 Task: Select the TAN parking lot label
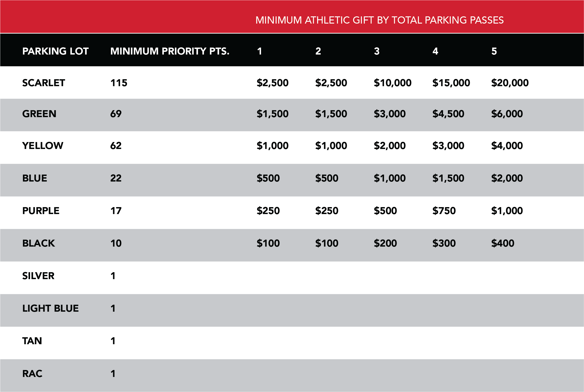32,341
